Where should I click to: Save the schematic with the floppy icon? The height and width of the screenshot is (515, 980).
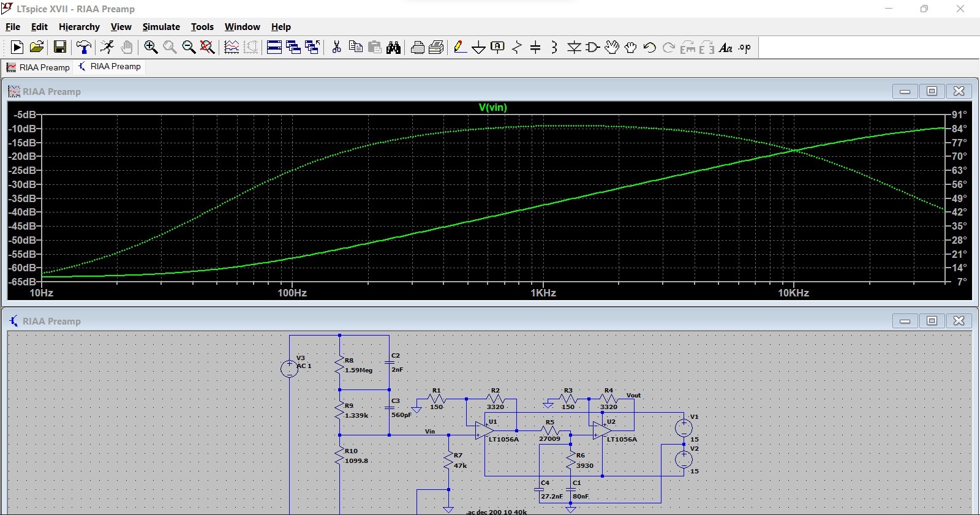point(60,47)
